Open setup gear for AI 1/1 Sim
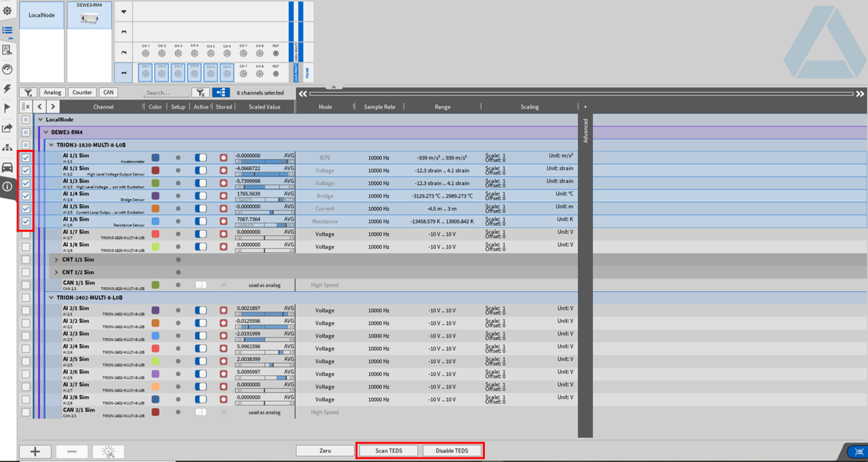The height and width of the screenshot is (462, 868). (178, 158)
